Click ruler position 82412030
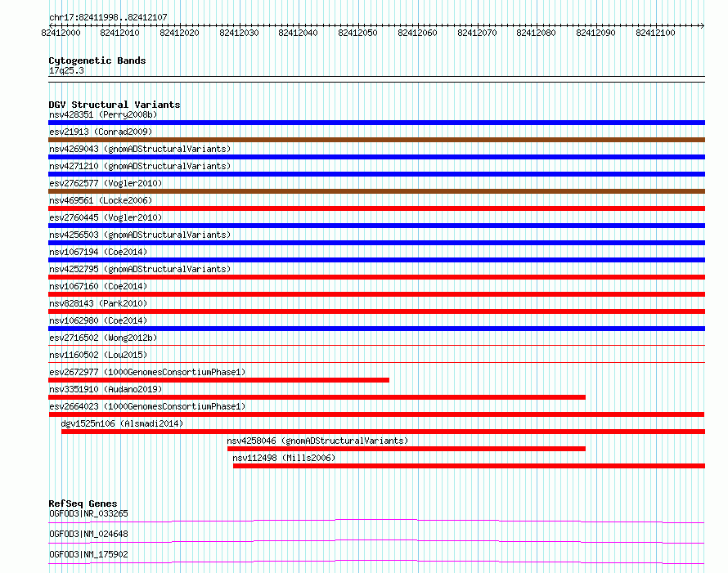Image resolution: width=728 pixels, height=573 pixels. pos(239,33)
